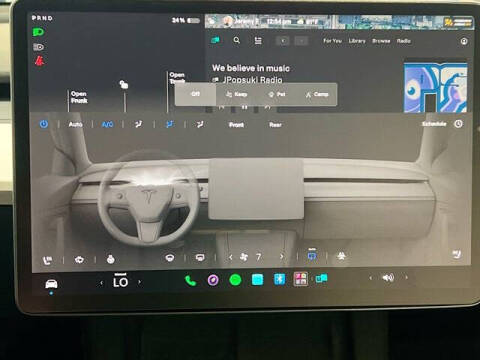
Task: Tap the rear-seat climate icon at far right
Action: pos(456,255)
